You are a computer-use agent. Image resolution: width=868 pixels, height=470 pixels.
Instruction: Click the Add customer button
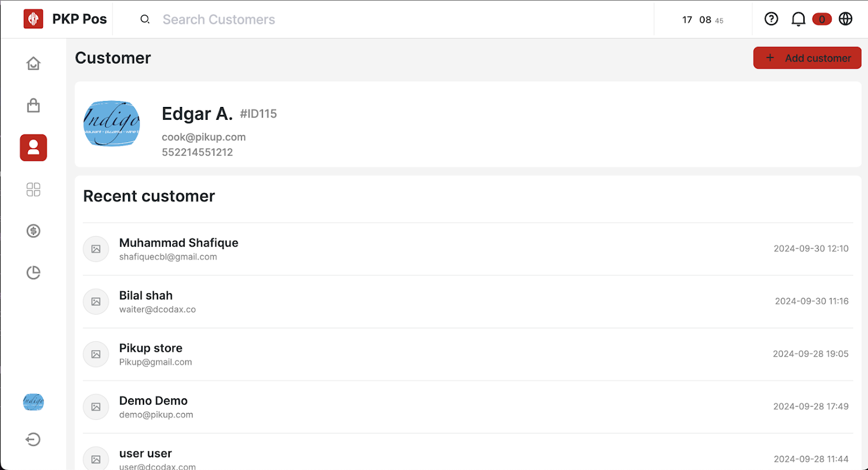pos(807,58)
